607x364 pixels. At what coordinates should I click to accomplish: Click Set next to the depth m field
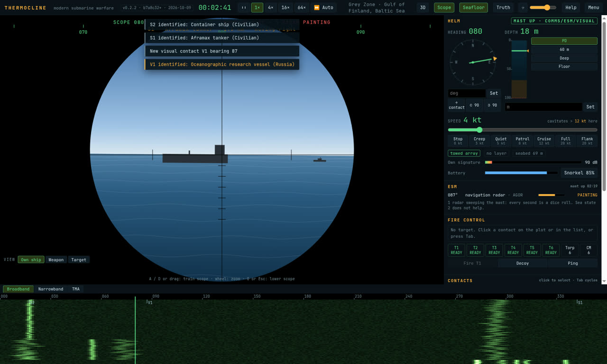point(590,107)
